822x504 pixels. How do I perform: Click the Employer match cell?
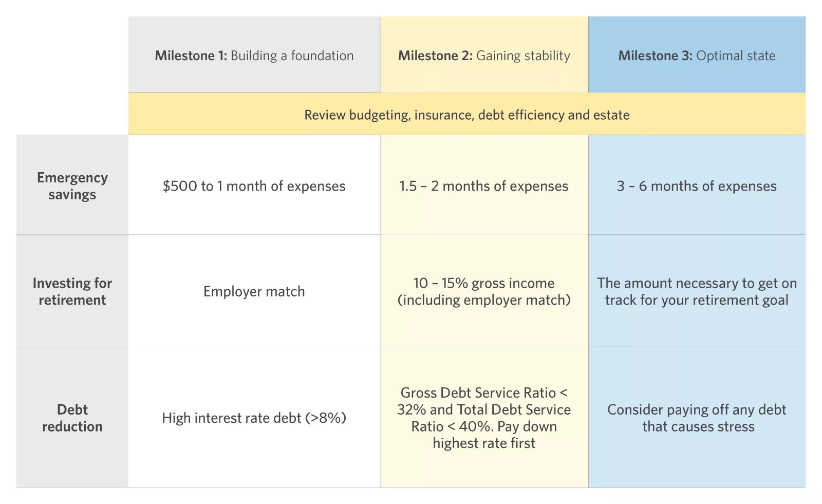tap(254, 291)
